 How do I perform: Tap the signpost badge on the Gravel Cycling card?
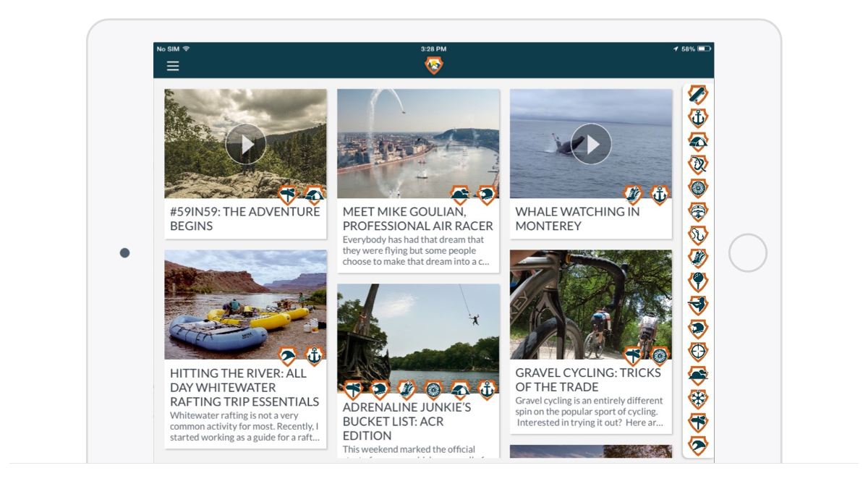634,357
